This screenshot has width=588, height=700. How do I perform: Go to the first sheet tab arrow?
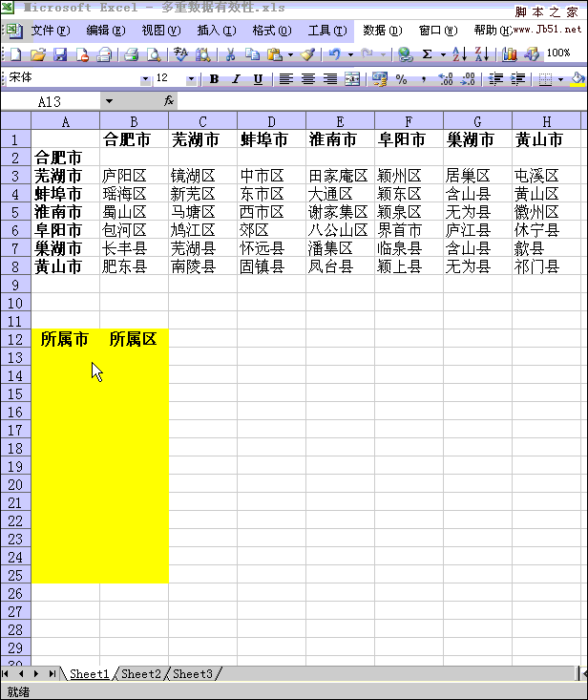6,673
